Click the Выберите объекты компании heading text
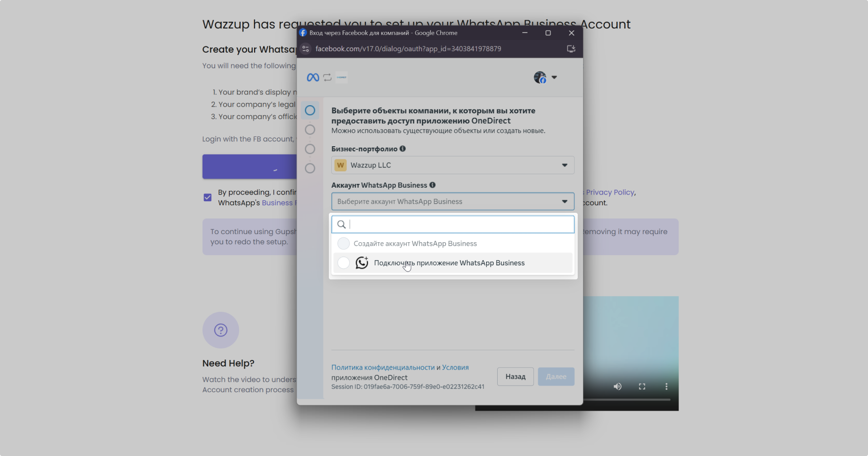 (x=433, y=116)
